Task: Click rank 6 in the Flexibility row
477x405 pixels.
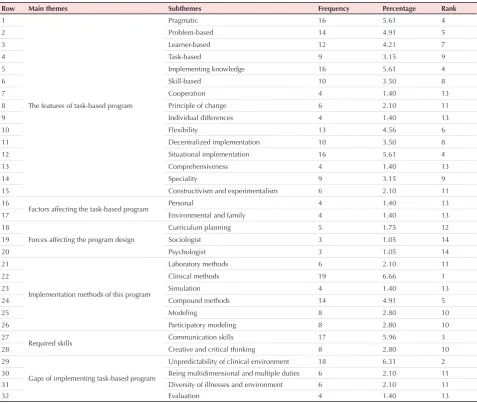Action: [443, 130]
